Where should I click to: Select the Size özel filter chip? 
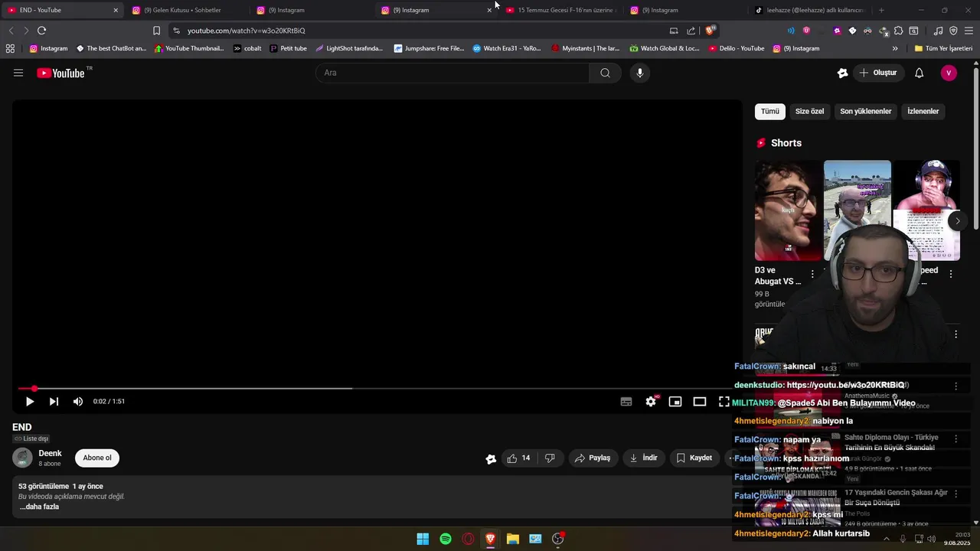pyautogui.click(x=809, y=111)
